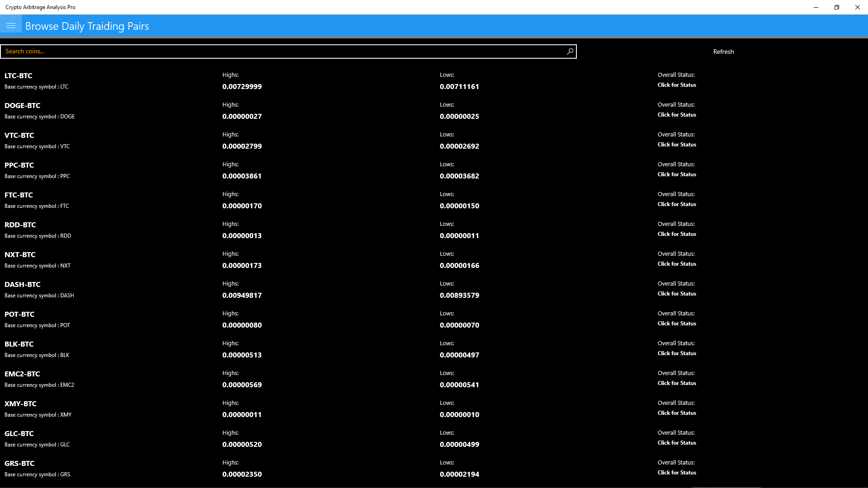The width and height of the screenshot is (868, 488).
Task: Select the POT-BTC trading pair
Action: click(19, 314)
